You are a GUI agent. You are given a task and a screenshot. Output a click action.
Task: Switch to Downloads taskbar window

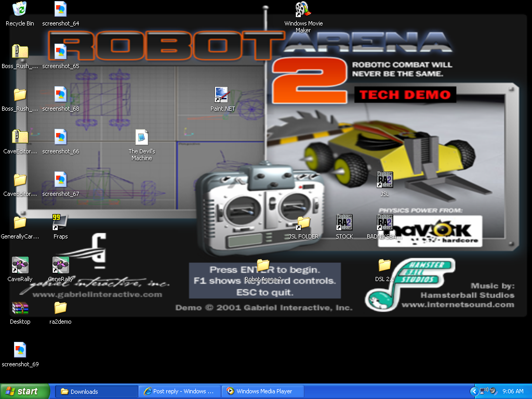96,391
